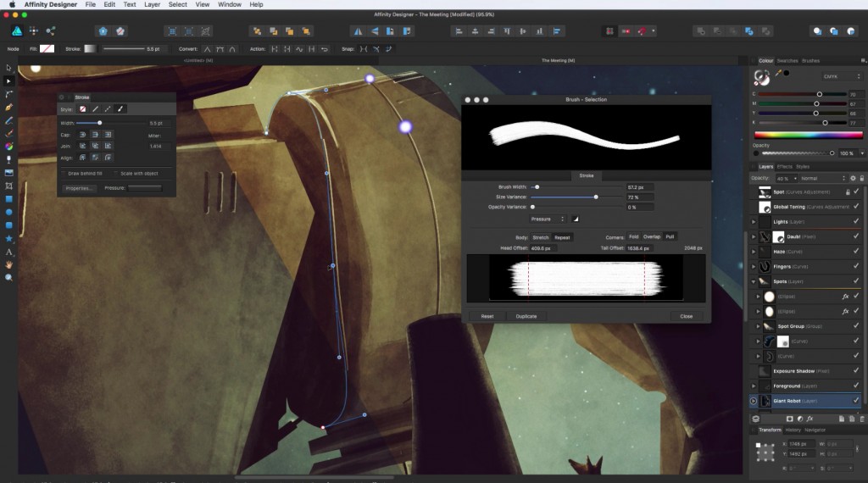Select the Rounded Rectangle tool

tap(8, 225)
